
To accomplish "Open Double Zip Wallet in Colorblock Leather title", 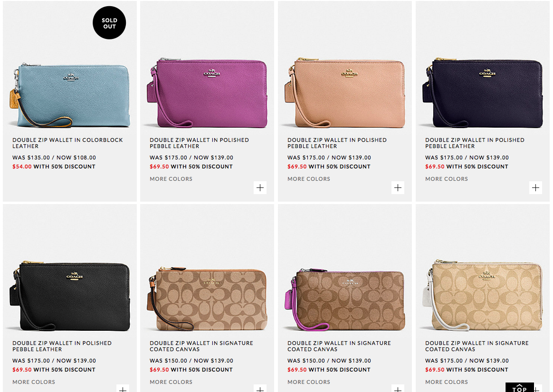I will tap(68, 143).
